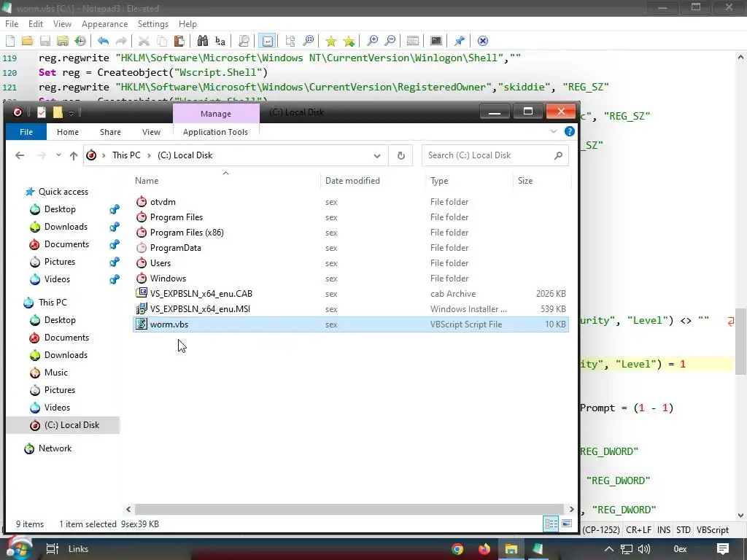Switch to the Home ribbon tab in Explorer
Viewport: 747px width, 560px height.
(x=68, y=132)
